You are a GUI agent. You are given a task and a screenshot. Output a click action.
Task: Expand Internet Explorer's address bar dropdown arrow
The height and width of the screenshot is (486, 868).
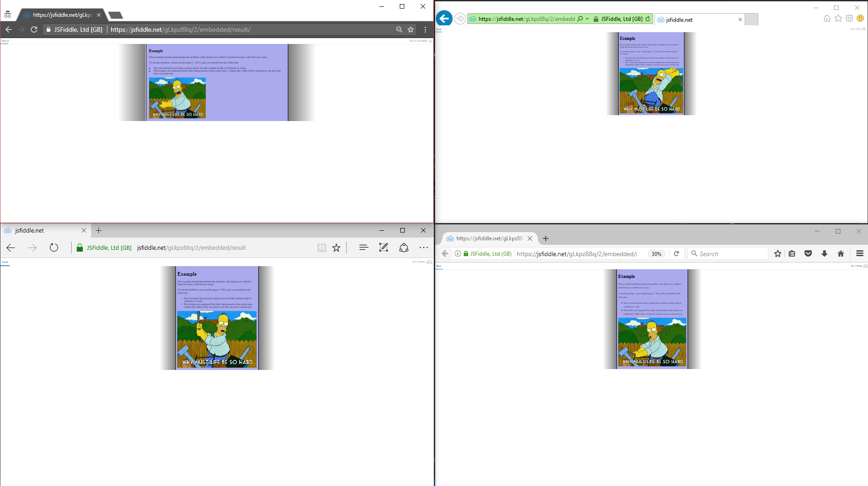(x=587, y=19)
